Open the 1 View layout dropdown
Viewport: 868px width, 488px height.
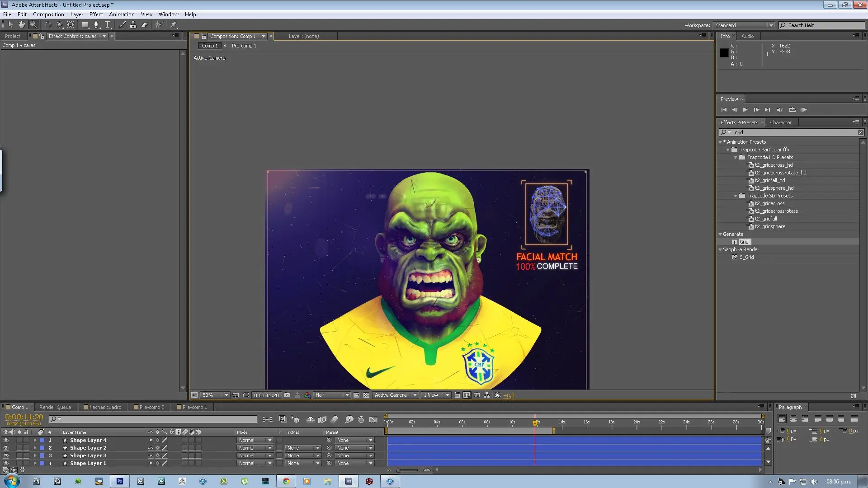point(436,395)
